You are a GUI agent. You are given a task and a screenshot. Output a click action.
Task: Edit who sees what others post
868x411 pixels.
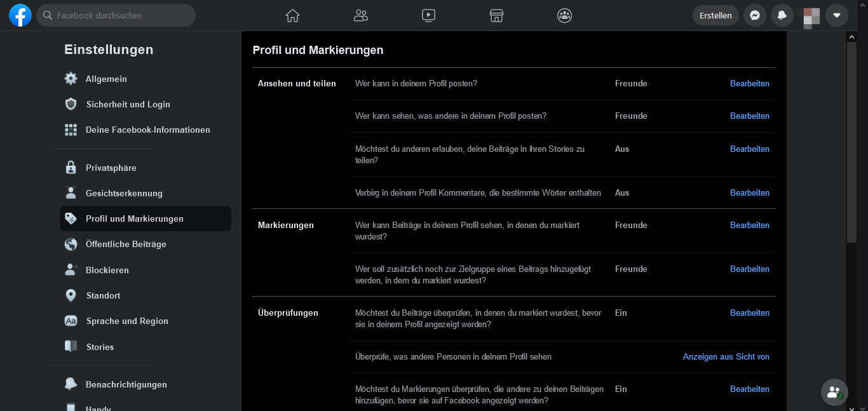point(750,116)
